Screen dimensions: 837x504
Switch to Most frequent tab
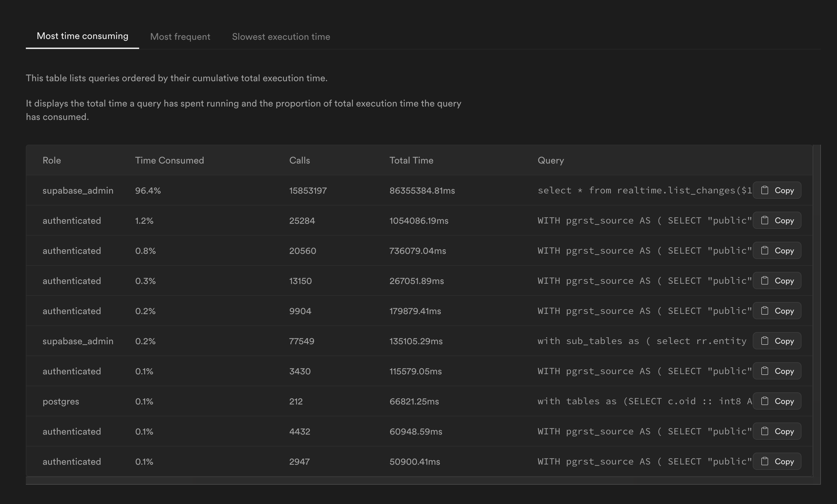tap(180, 37)
